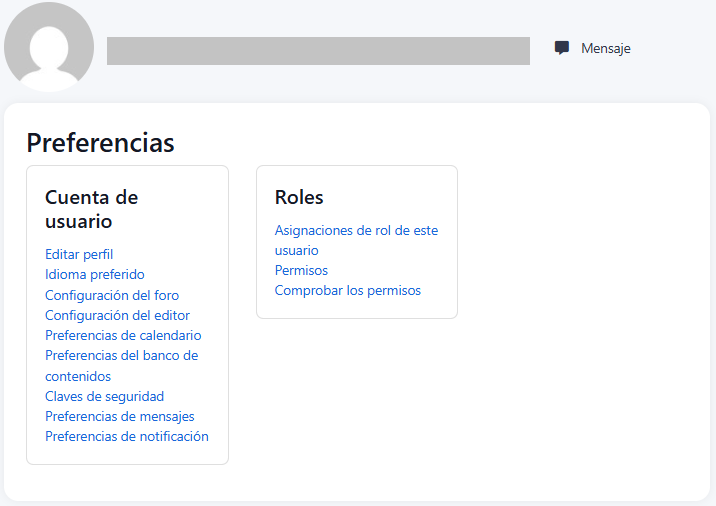Open the Mensaje link
716x506 pixels.
pos(605,48)
